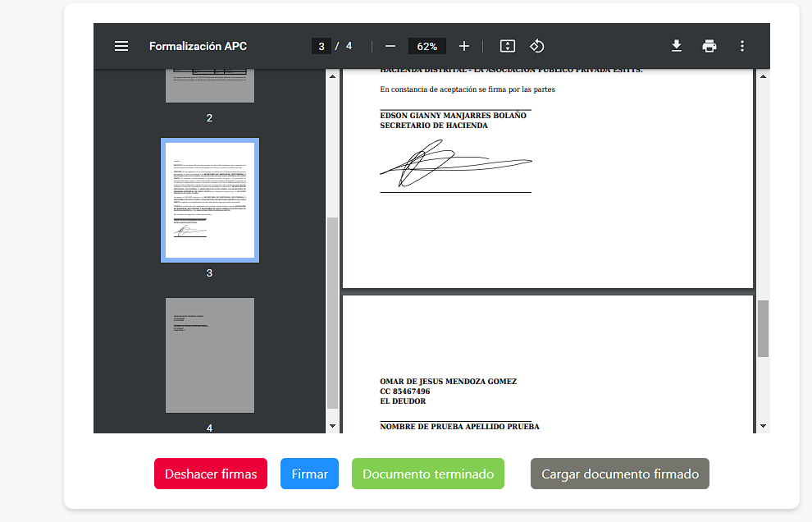Click the document view scroll up arrow

pyautogui.click(x=763, y=76)
